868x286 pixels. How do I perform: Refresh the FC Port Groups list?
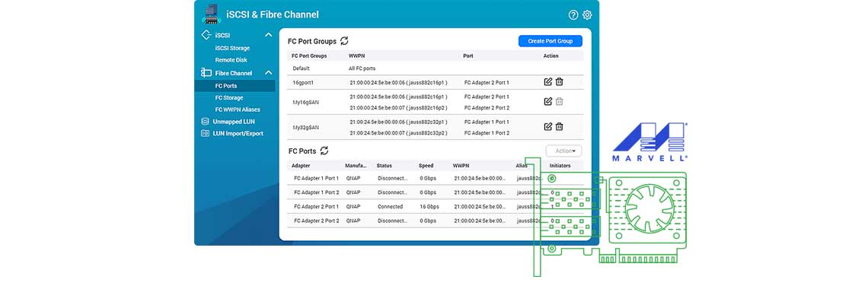pos(344,41)
